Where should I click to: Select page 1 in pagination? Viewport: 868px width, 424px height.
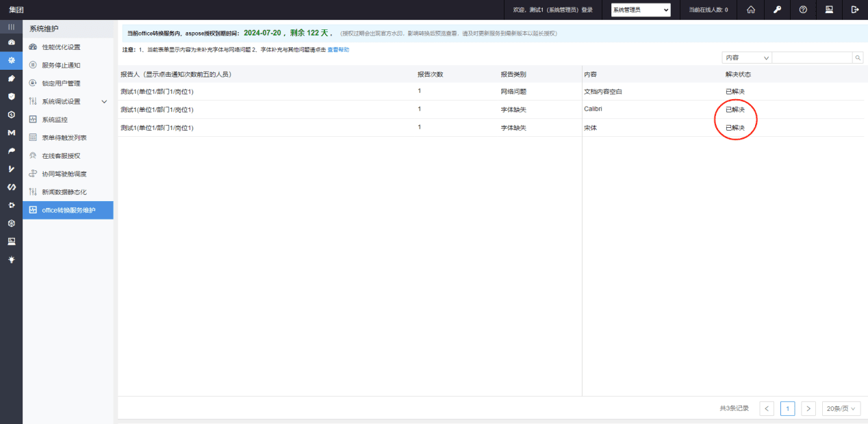(x=788, y=408)
